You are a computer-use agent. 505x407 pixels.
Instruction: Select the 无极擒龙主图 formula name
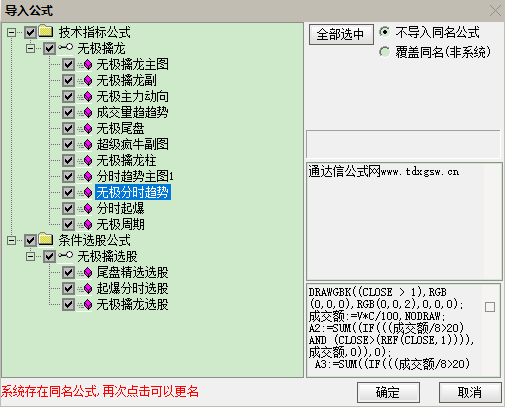(132, 64)
